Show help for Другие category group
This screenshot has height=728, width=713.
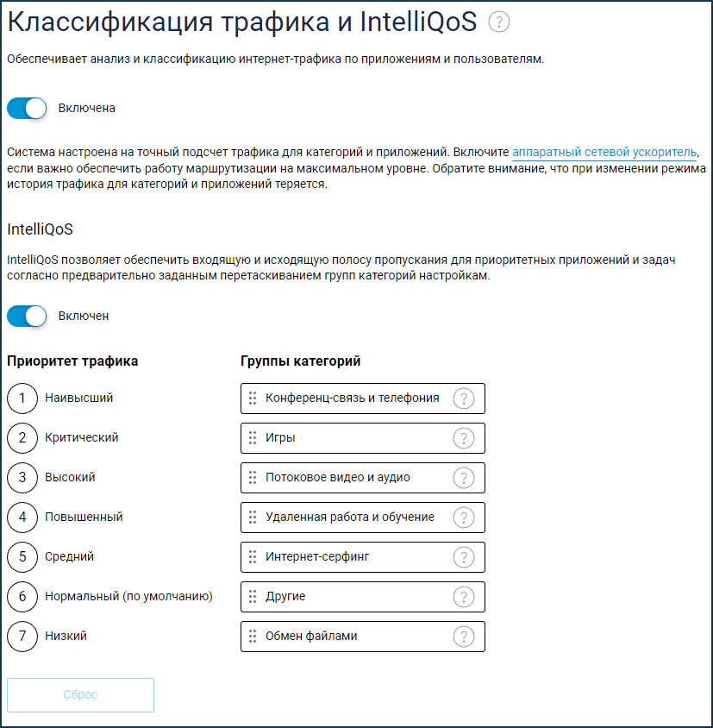(x=464, y=597)
